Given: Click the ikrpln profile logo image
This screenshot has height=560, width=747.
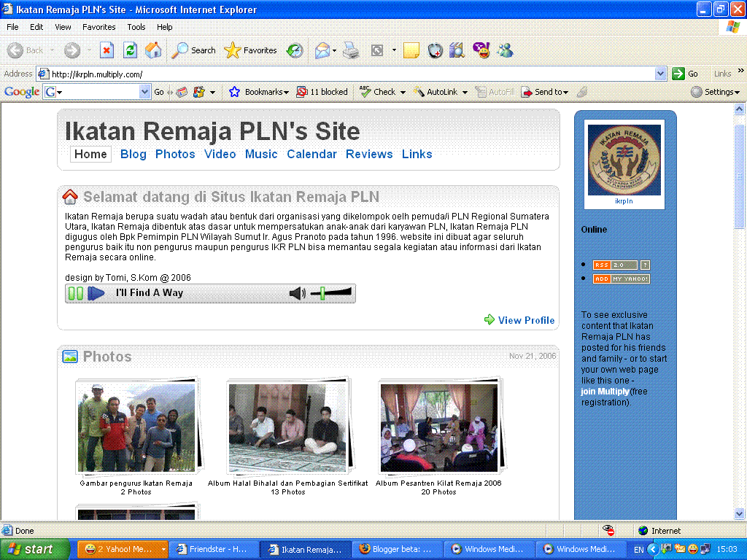Looking at the screenshot, I should tap(624, 160).
